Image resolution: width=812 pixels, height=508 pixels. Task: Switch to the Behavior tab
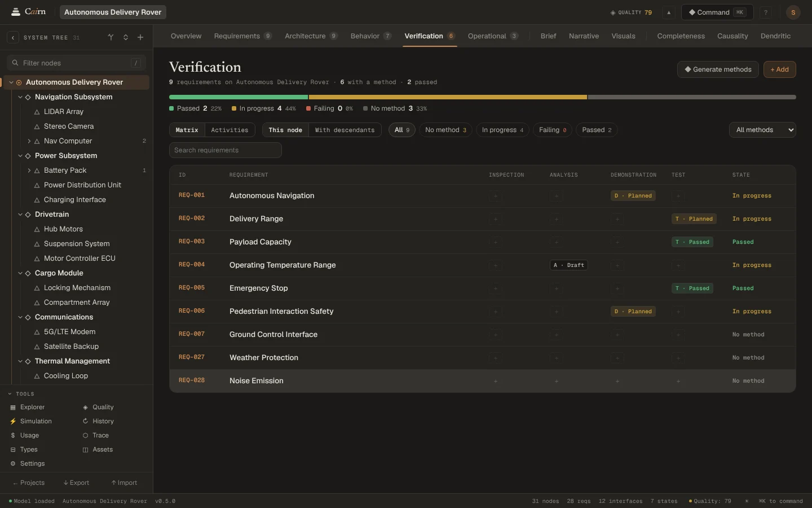click(x=370, y=36)
